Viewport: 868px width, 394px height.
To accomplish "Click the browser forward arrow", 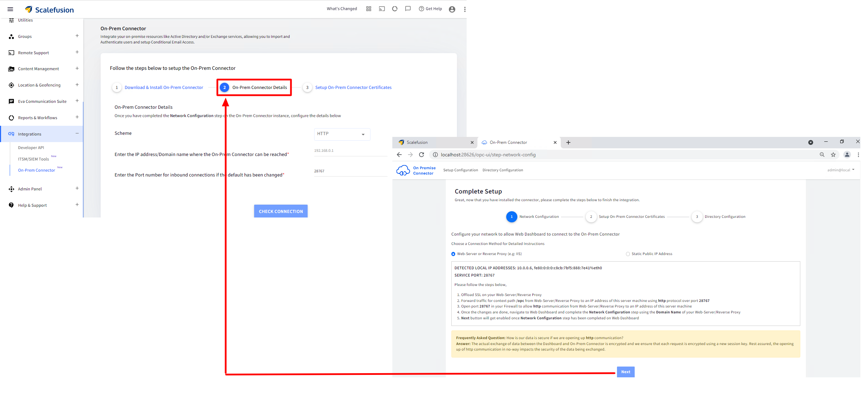I will click(x=410, y=155).
